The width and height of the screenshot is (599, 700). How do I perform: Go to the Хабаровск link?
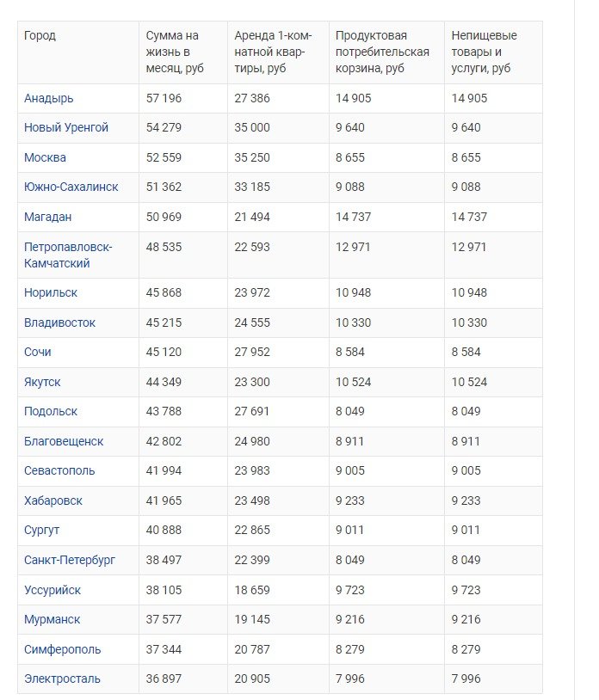pos(53,500)
